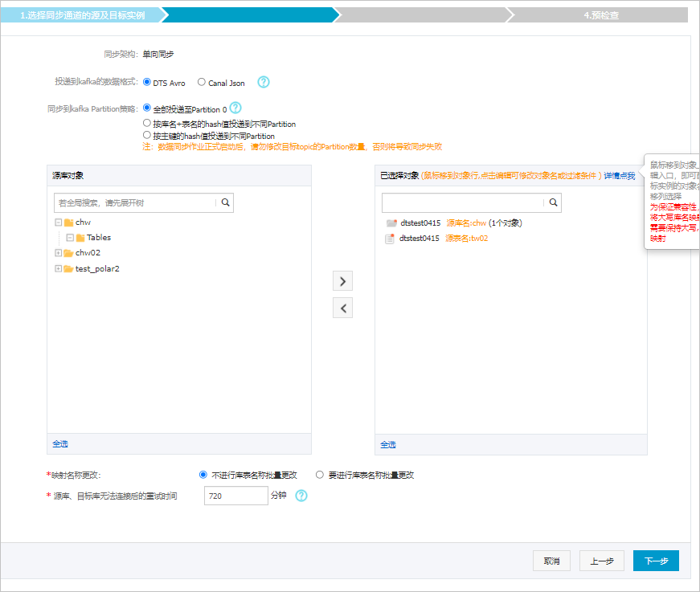
Task: Click database icon for dtstest0415 chw row
Action: (391, 223)
